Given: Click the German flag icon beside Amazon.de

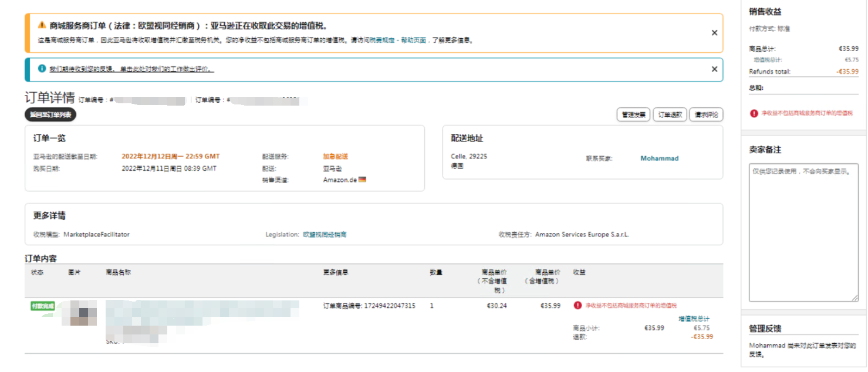Looking at the screenshot, I should point(362,180).
